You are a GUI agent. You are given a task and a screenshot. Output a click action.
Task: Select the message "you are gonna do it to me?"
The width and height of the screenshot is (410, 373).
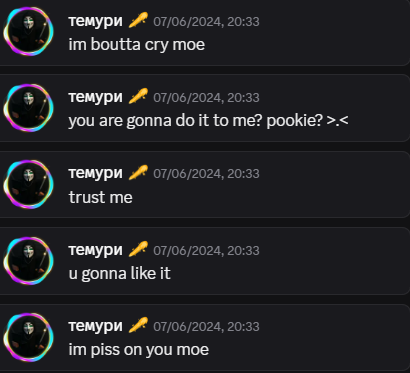166,121
